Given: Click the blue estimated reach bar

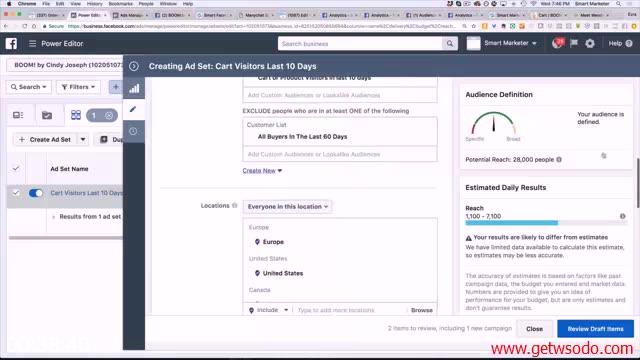Looking at the screenshot, I should [511, 223].
